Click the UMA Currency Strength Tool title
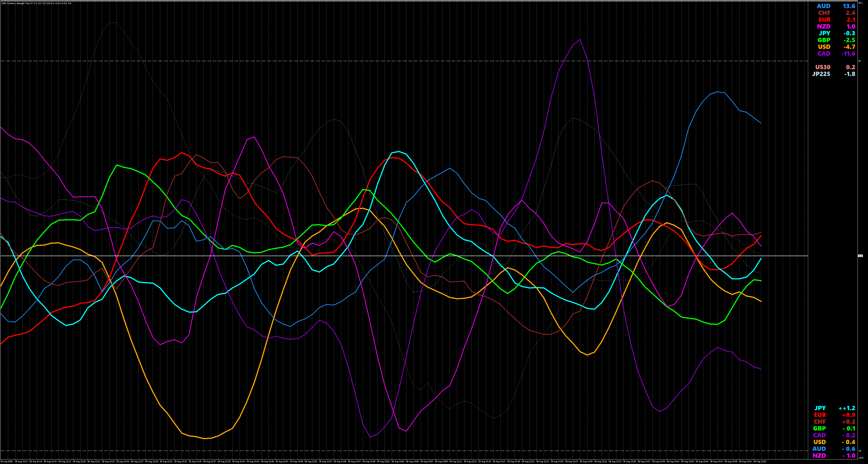Image resolution: width=868 pixels, height=464 pixels. click(x=15, y=3)
